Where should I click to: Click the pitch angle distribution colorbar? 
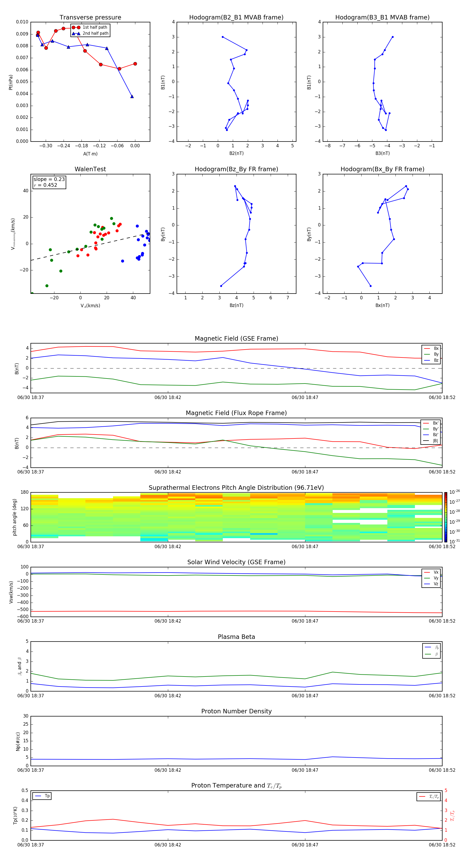pyautogui.click(x=445, y=517)
